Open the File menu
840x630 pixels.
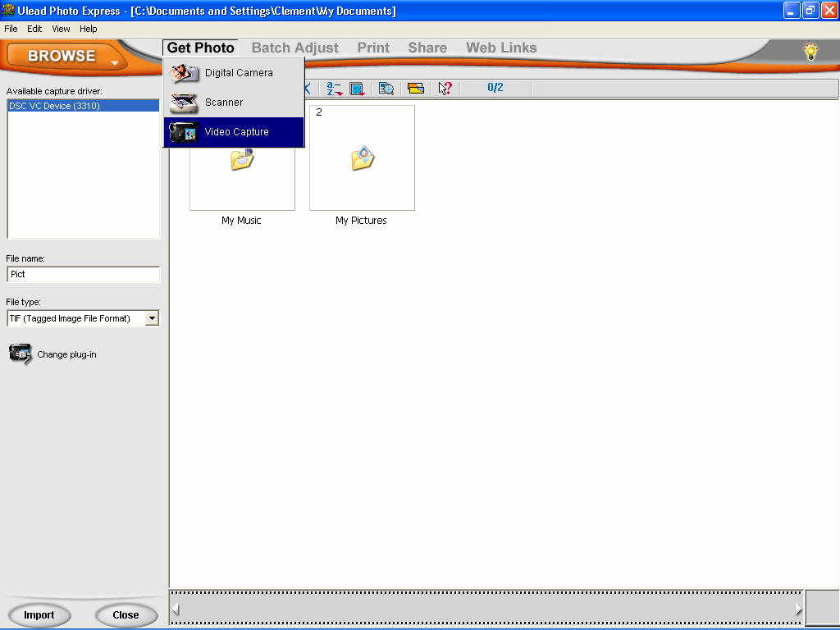point(11,29)
